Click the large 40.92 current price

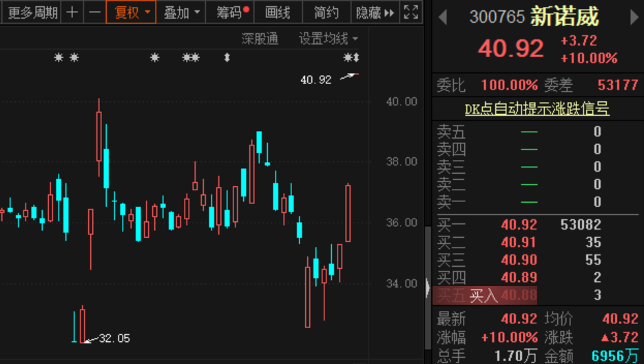510,48
